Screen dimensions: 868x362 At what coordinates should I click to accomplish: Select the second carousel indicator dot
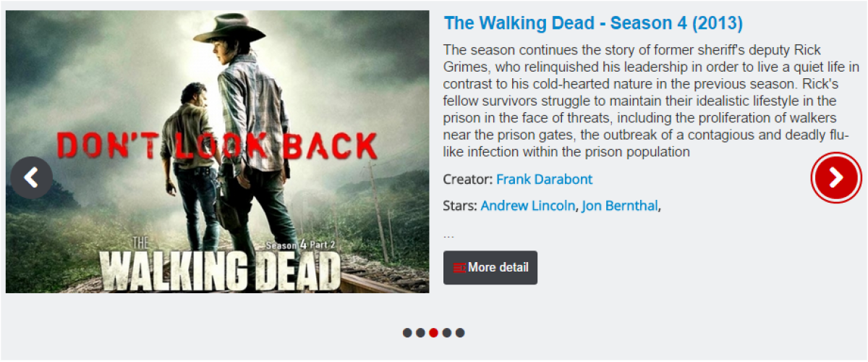(420, 333)
